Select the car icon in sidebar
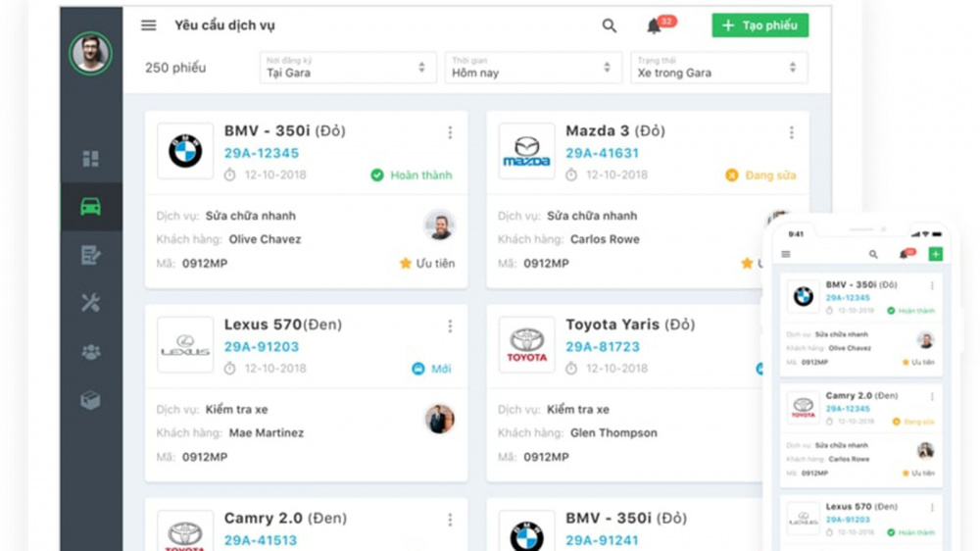Screen dimensions: 980x551 point(90,207)
